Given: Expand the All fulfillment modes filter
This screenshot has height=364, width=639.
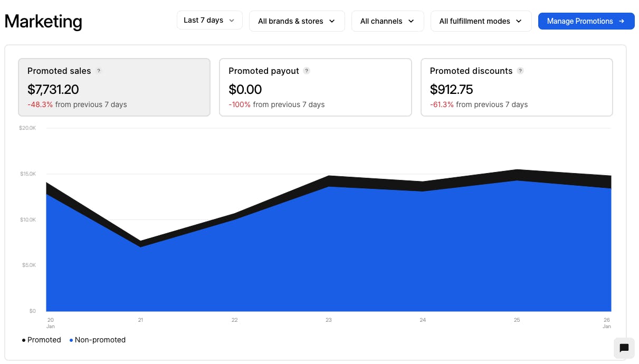Looking at the screenshot, I should click(x=481, y=21).
